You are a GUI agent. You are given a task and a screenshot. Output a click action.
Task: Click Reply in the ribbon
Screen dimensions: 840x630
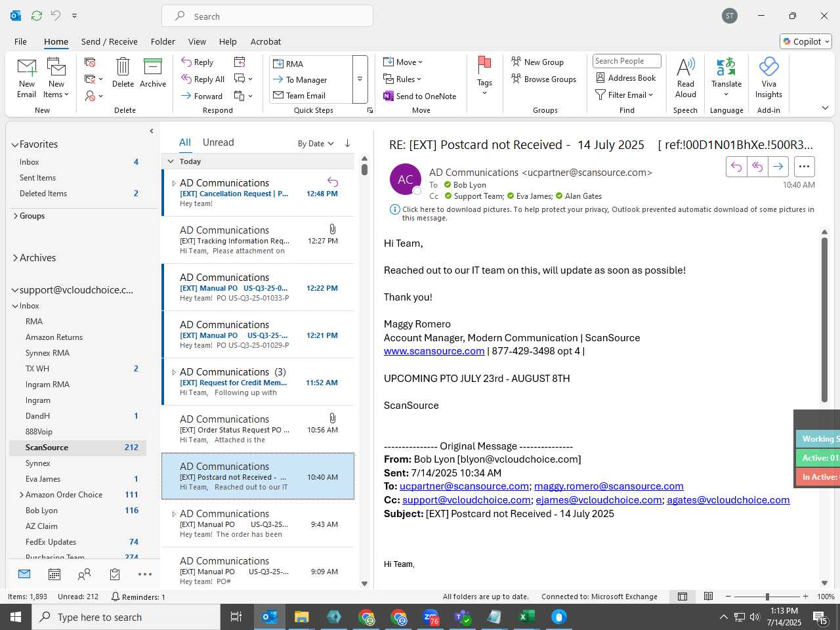tap(198, 62)
